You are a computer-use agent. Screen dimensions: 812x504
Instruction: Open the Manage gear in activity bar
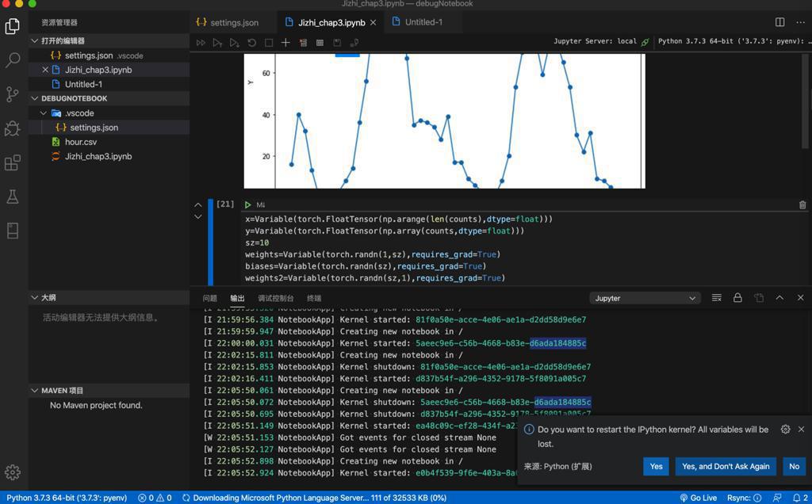13,472
